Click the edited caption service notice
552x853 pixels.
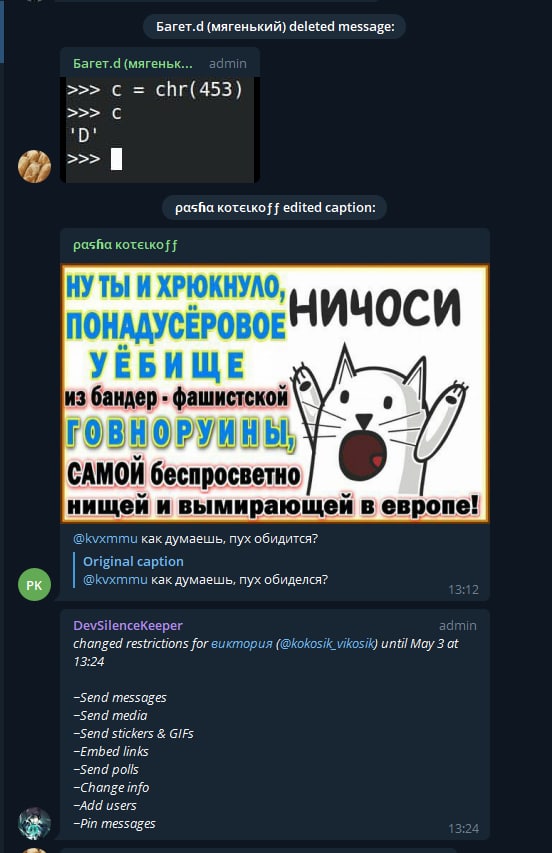click(275, 208)
